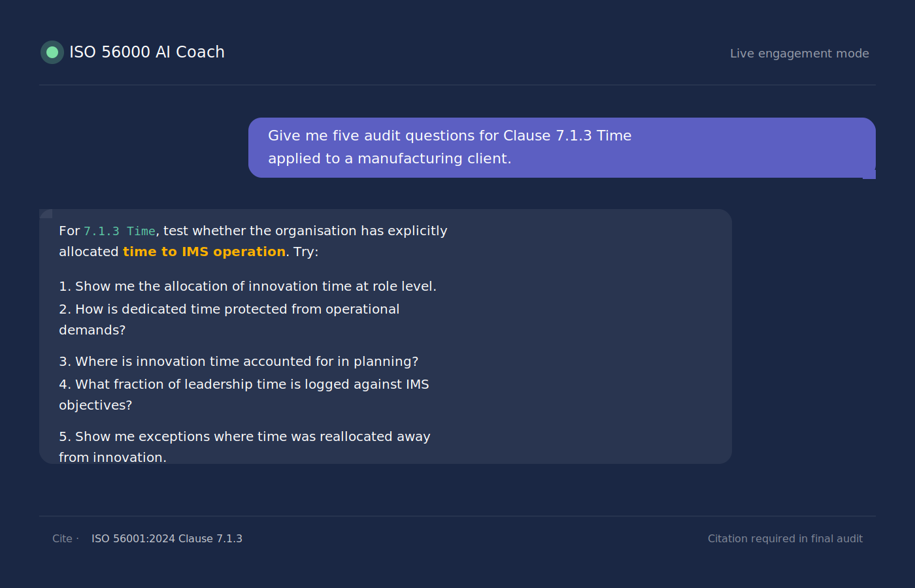Select the user question bubble about audit questions
The width and height of the screenshot is (915, 588).
tap(562, 148)
